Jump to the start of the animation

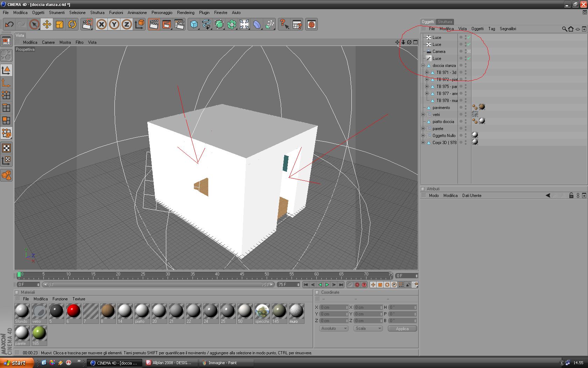(x=306, y=285)
